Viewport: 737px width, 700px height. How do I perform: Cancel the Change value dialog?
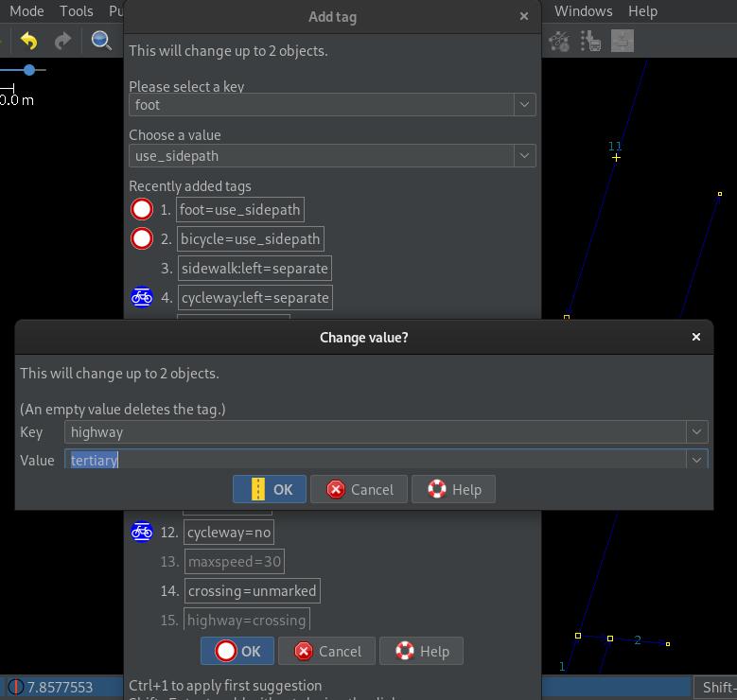click(360, 489)
